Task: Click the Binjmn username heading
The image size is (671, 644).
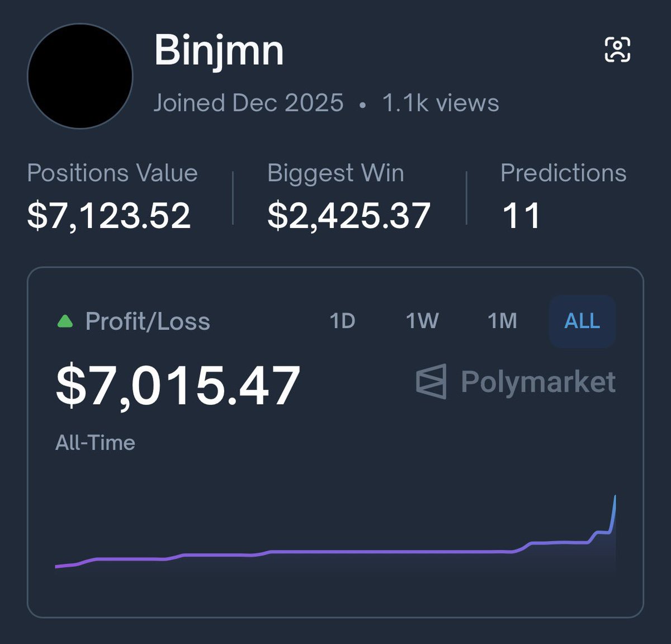Action: point(219,51)
